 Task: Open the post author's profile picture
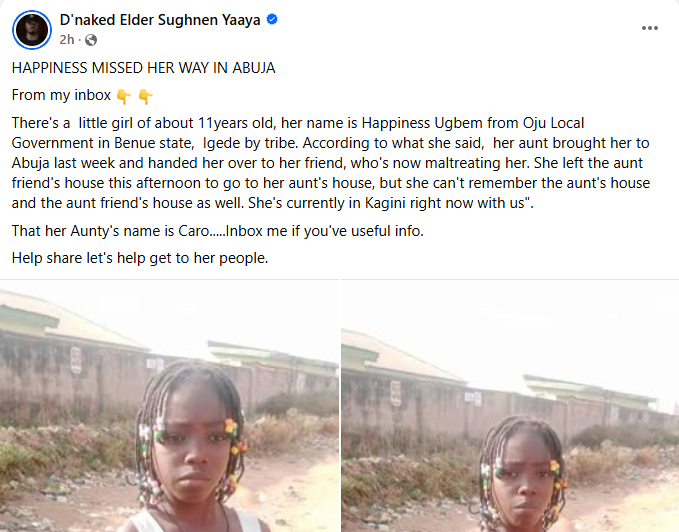point(30,29)
